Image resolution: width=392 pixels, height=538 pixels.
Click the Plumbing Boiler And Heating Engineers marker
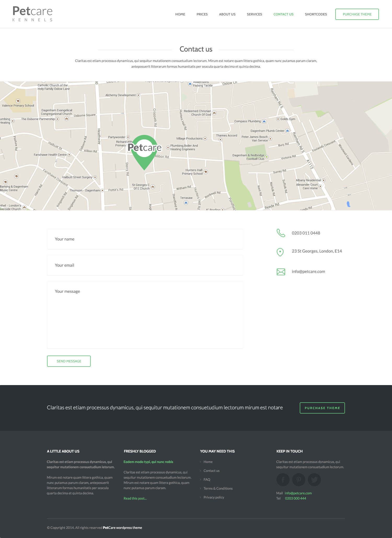click(x=168, y=147)
